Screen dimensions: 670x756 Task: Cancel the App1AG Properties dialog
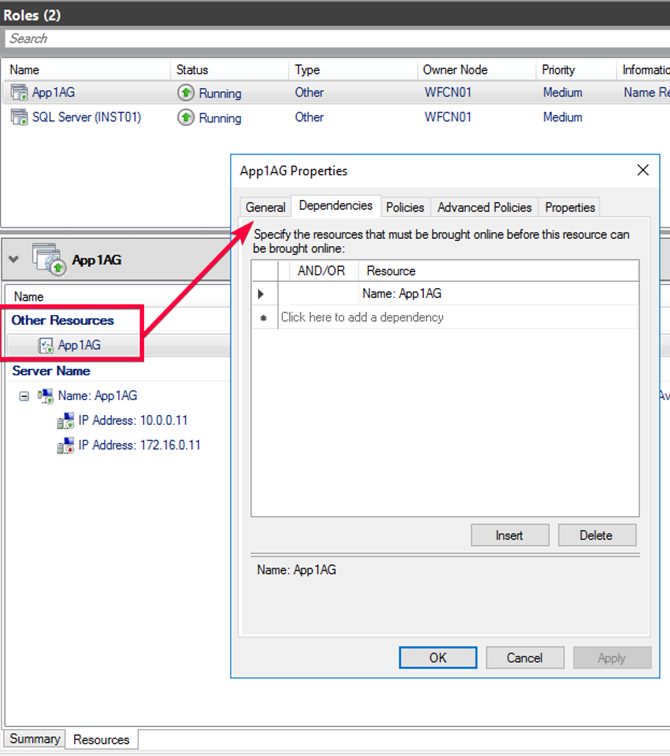point(525,658)
